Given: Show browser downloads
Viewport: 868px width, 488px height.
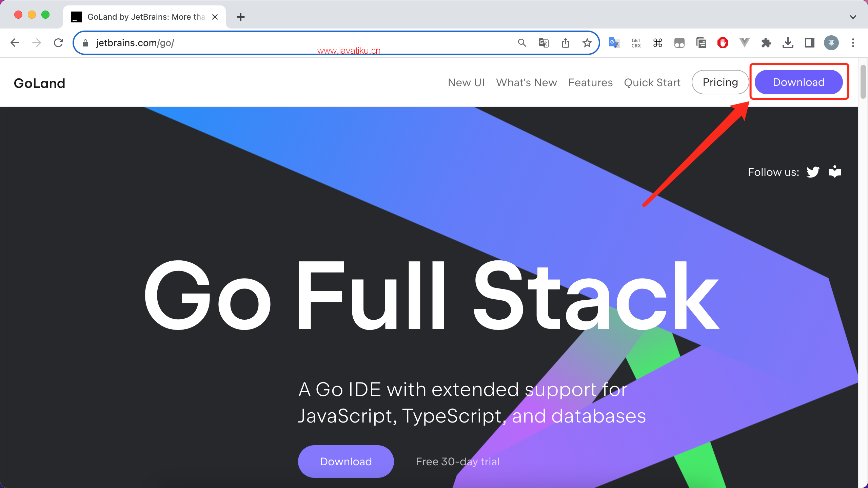Looking at the screenshot, I should pos(788,43).
